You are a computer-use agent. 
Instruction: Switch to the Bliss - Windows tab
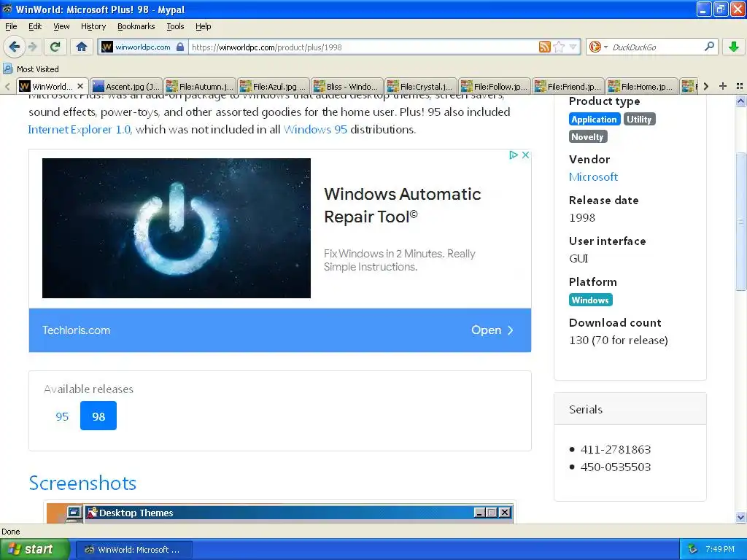click(x=347, y=87)
